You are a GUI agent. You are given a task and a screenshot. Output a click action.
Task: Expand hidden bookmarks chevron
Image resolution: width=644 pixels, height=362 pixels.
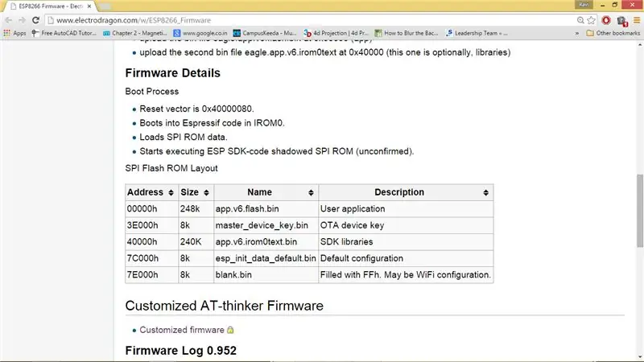click(x=577, y=33)
